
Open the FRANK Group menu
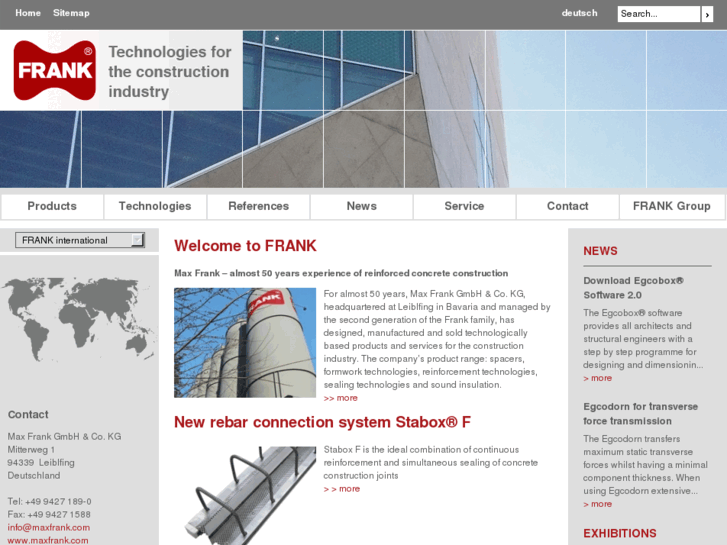tap(672, 206)
